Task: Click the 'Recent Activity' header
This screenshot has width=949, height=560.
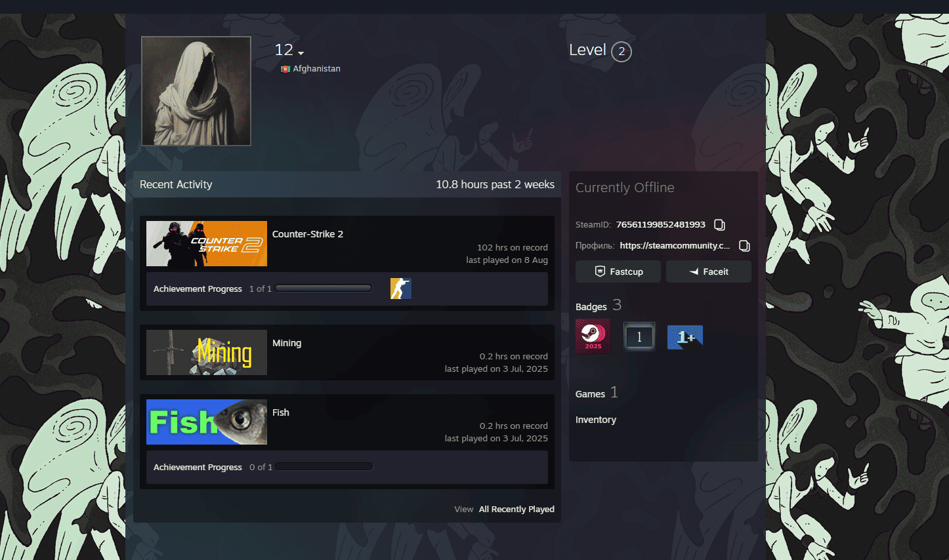Action: pyautogui.click(x=176, y=185)
